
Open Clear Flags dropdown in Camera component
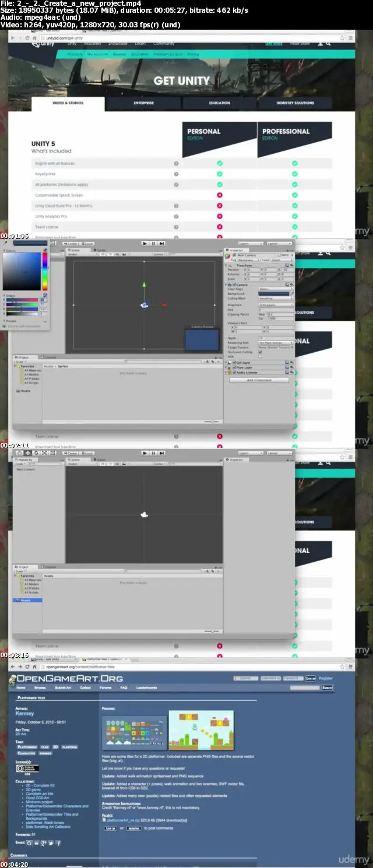[x=276, y=289]
